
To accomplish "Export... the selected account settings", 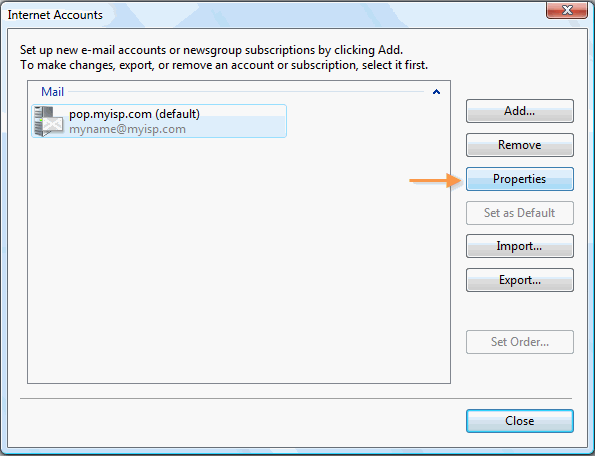I will click(519, 280).
